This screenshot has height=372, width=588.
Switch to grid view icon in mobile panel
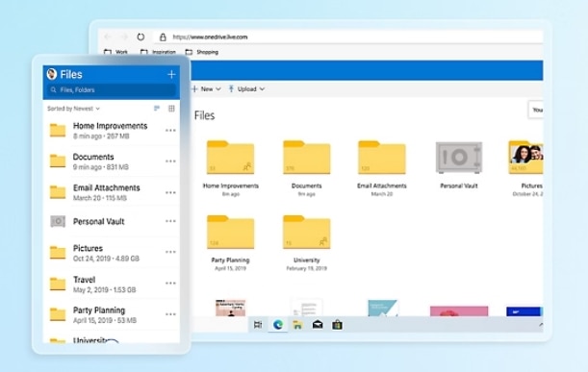tap(171, 109)
